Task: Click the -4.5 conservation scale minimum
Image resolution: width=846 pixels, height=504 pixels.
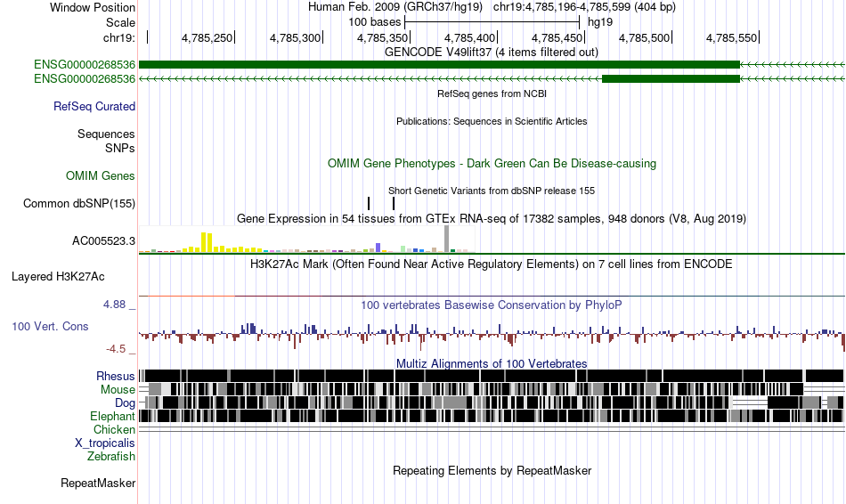Action: pos(116,349)
